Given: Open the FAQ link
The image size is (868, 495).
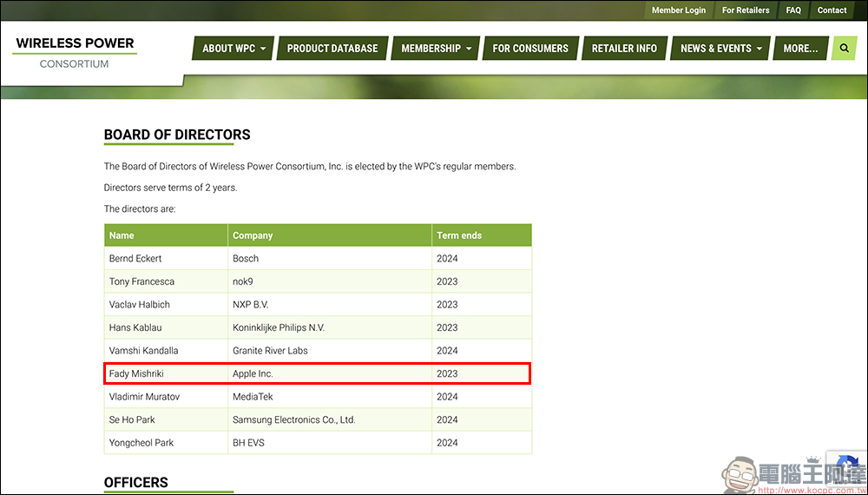Looking at the screenshot, I should [793, 10].
